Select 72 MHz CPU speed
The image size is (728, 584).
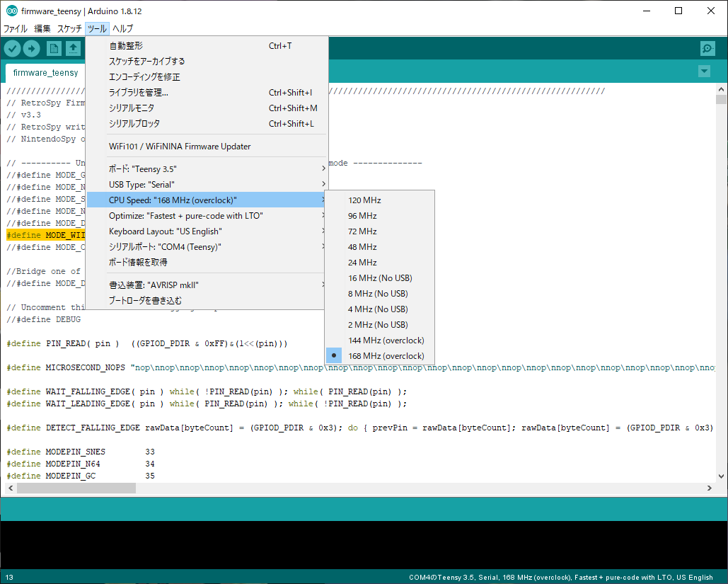pos(380,231)
